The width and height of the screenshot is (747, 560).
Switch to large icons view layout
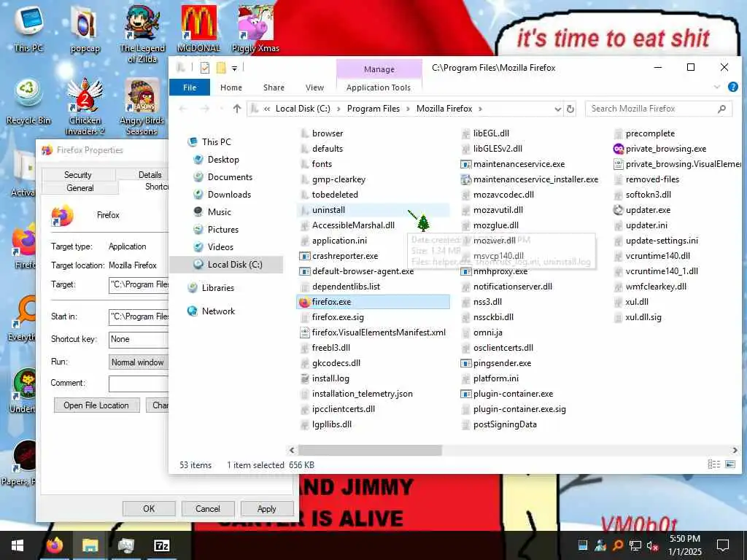[x=729, y=464]
